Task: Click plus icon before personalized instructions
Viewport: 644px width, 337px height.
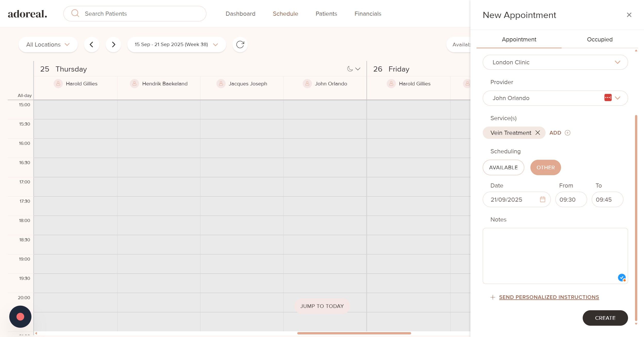Action: (x=493, y=297)
